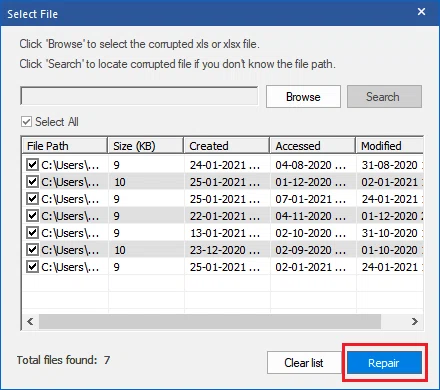Toggle the Select All checkbox
This screenshot has height=390, width=440.
[26, 122]
